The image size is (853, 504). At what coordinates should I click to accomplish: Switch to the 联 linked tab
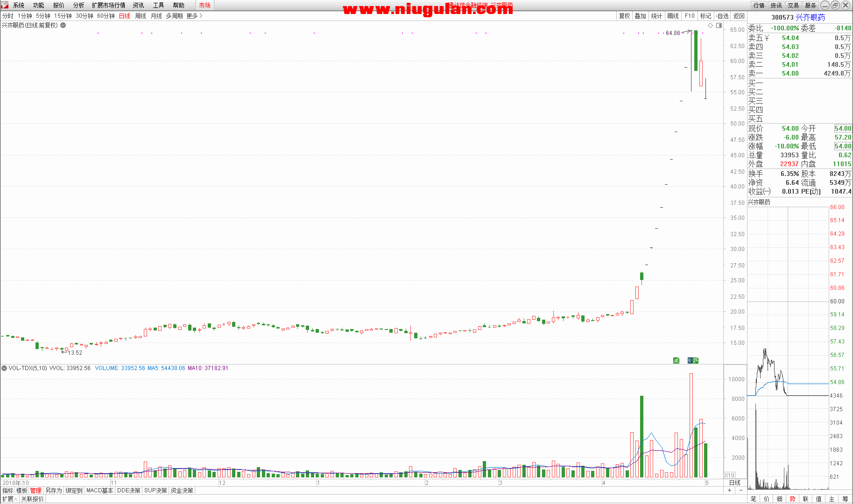point(806,499)
